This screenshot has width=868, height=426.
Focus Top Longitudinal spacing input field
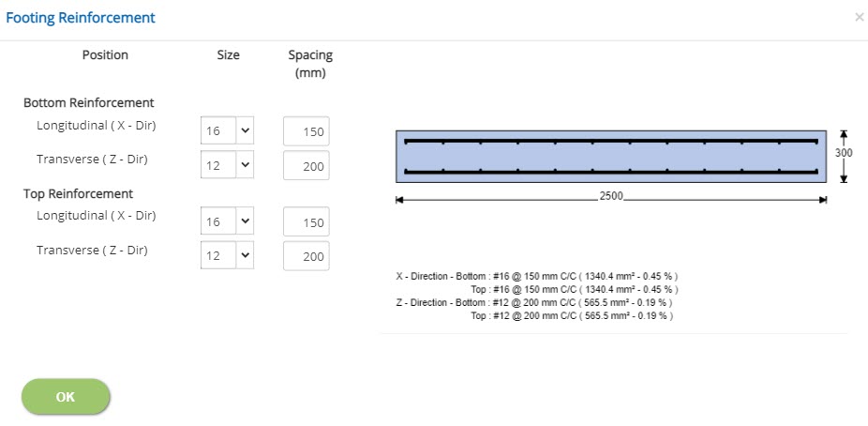tap(307, 222)
